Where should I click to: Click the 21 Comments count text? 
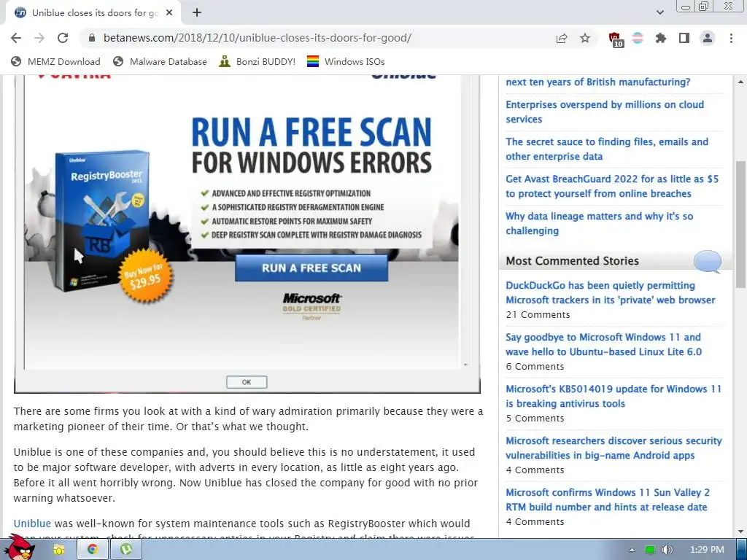538,315
